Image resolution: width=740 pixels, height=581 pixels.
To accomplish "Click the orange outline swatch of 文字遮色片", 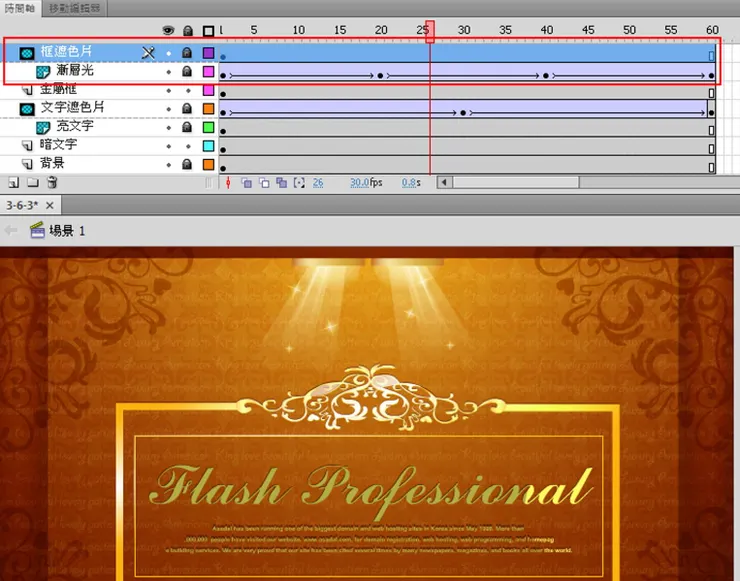I will tap(208, 109).
